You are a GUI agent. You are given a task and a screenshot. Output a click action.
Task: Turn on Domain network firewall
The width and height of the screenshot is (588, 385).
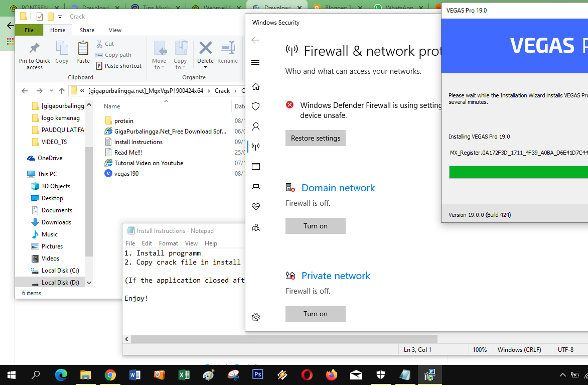click(x=316, y=226)
